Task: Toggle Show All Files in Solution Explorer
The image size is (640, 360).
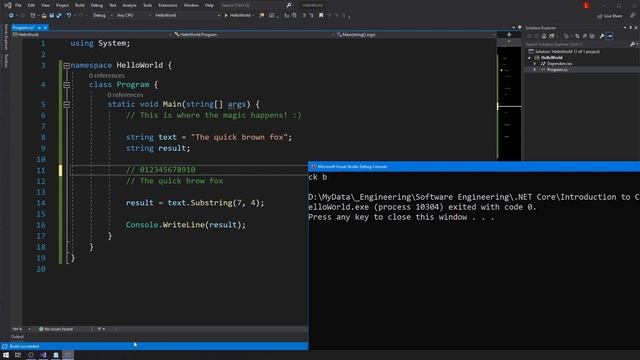Action: 592,36
